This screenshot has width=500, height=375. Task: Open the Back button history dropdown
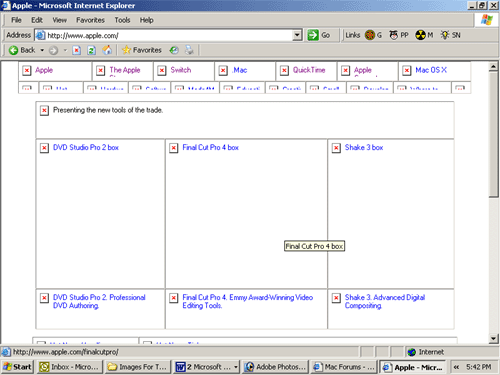(x=42, y=50)
